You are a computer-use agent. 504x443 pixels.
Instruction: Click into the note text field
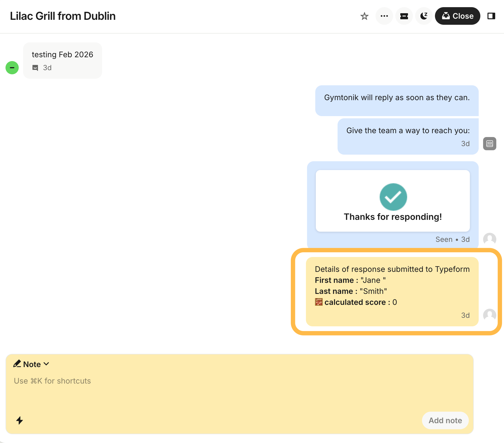point(220,391)
